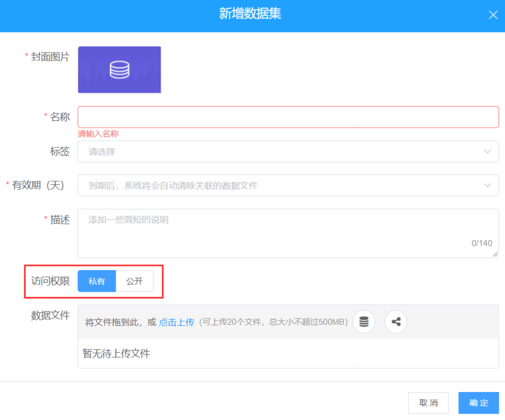505x420 pixels.
Task: Open the 标签 请选择 dropdown
Action: tap(279, 152)
